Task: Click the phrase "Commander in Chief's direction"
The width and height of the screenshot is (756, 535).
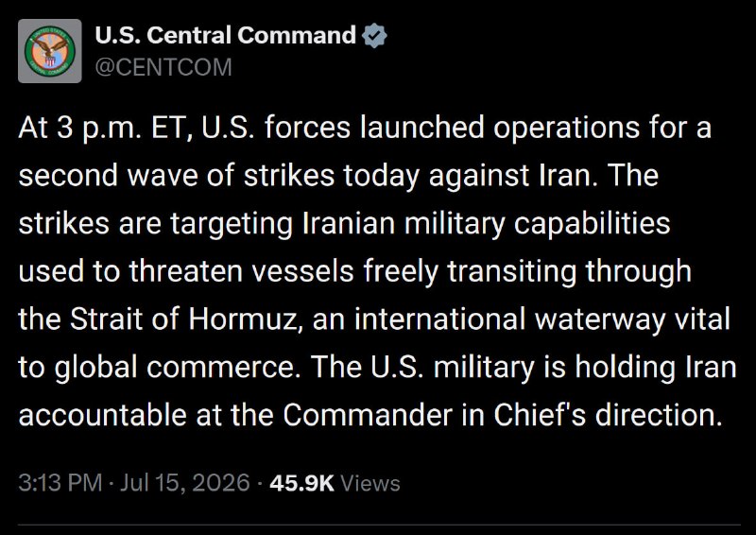Action: click(503, 414)
